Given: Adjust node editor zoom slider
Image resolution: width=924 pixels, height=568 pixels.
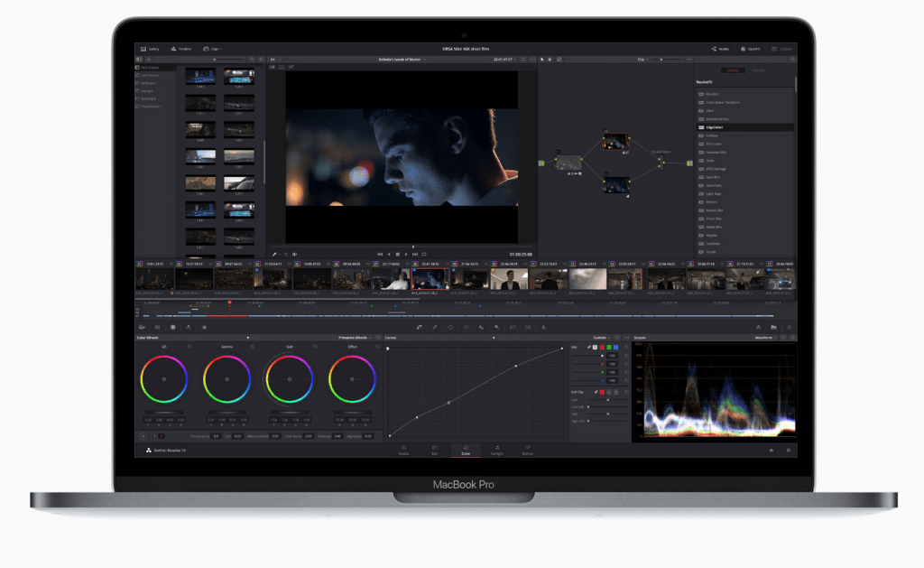Looking at the screenshot, I should point(666,60).
